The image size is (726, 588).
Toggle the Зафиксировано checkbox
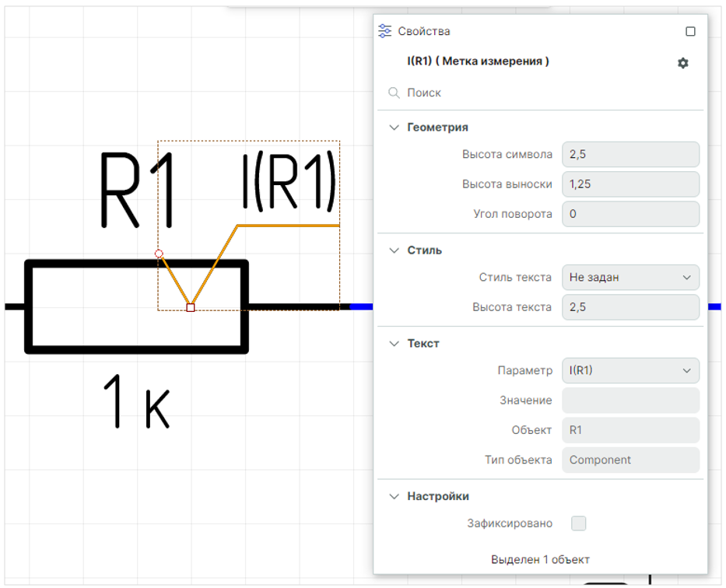(578, 523)
